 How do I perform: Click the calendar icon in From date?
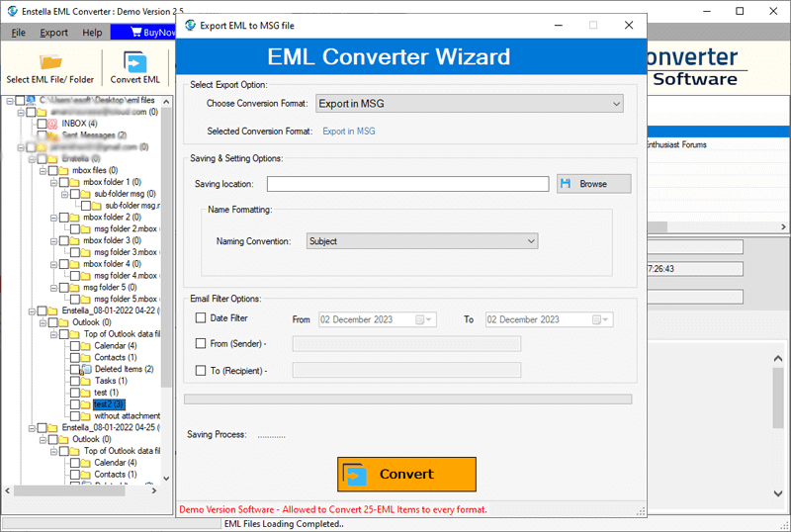421,319
